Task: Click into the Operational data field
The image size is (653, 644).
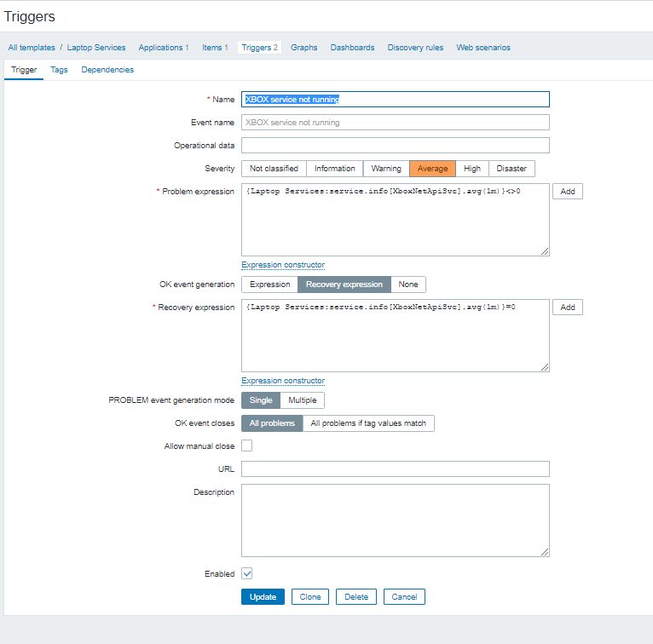Action: [395, 146]
